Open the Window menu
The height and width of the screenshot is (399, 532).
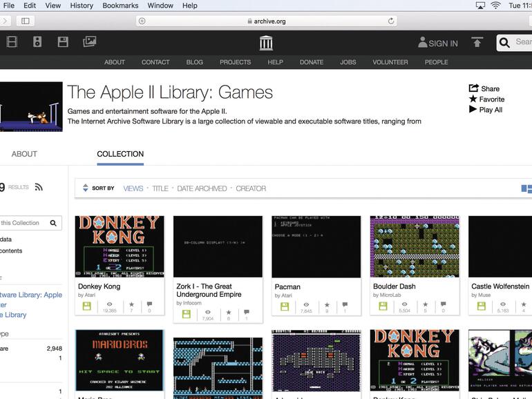tap(160, 6)
